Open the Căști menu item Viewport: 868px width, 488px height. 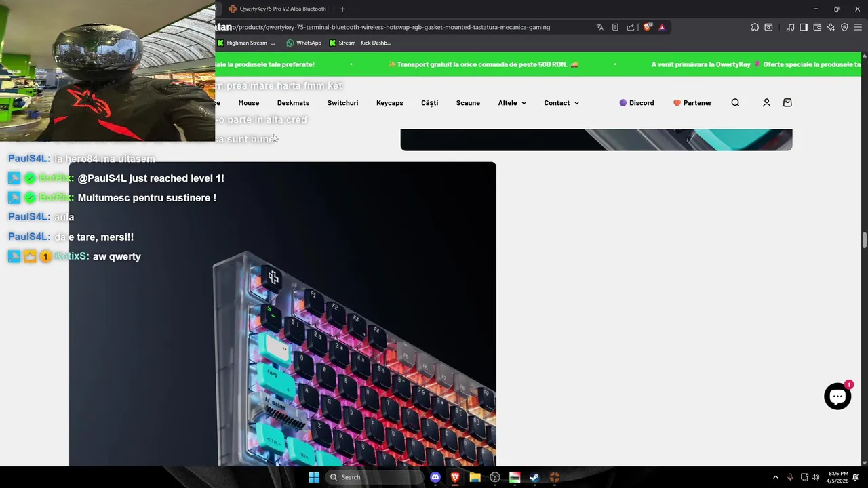click(430, 103)
